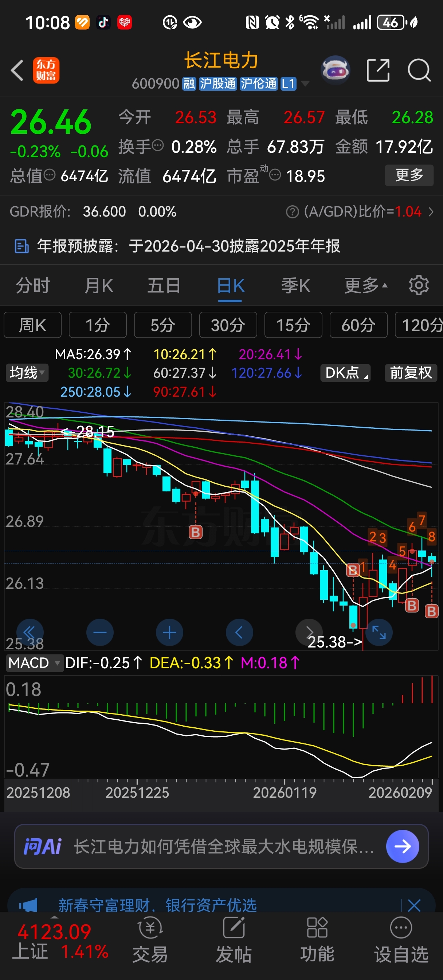Image resolution: width=443 pixels, height=980 pixels.
Task: Switch to 分时 tab
Action: 33,285
